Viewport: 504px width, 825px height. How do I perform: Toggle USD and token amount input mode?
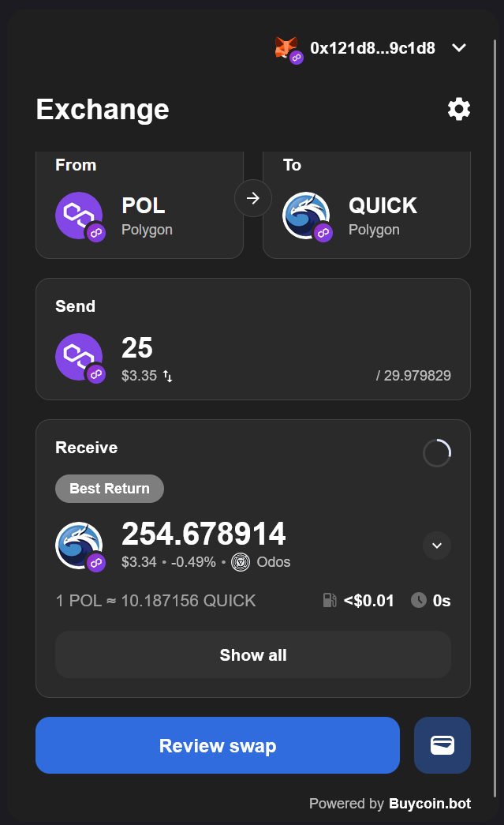[168, 377]
